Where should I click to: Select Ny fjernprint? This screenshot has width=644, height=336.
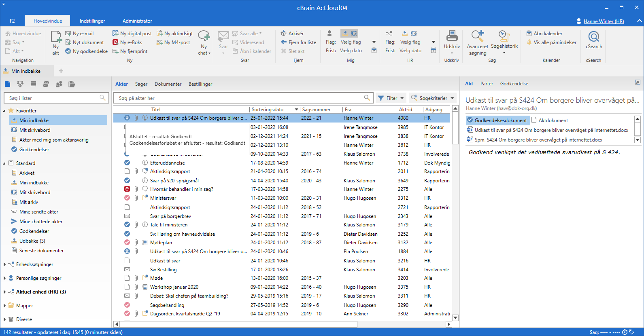[x=130, y=51]
